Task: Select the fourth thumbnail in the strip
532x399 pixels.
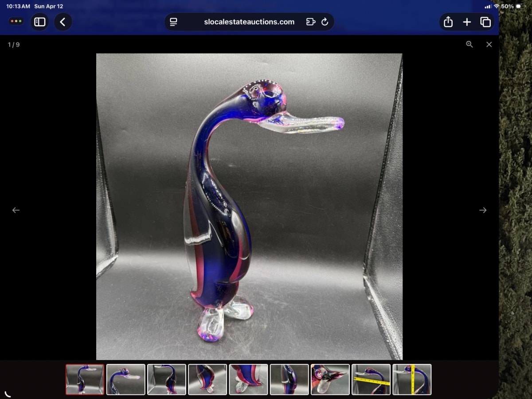Action: (x=207, y=379)
